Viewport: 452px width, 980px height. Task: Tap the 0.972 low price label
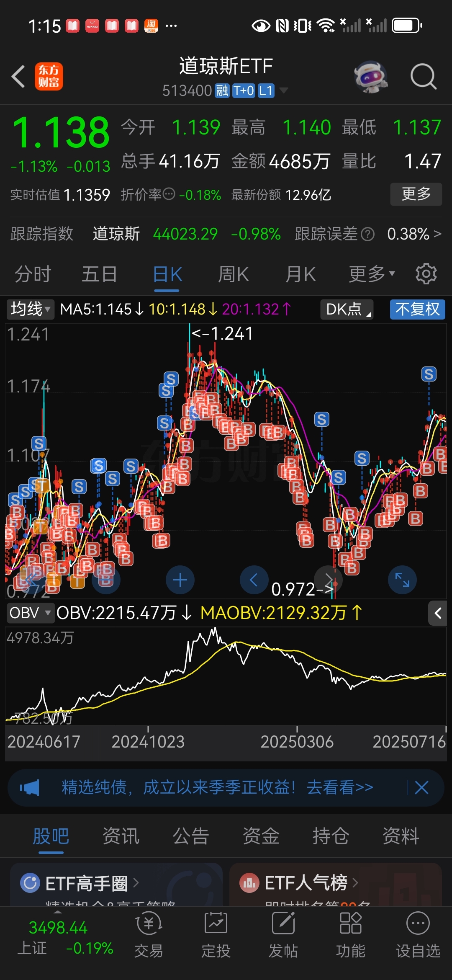tap(303, 589)
